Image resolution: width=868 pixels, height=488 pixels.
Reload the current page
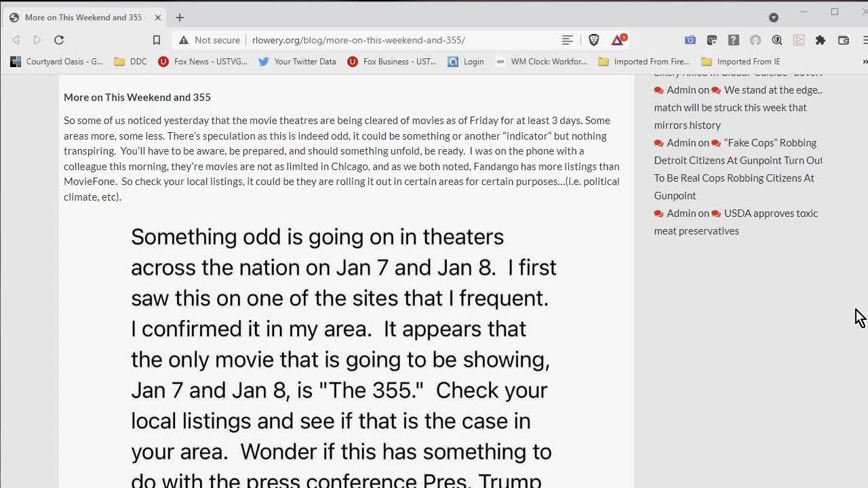(x=59, y=40)
